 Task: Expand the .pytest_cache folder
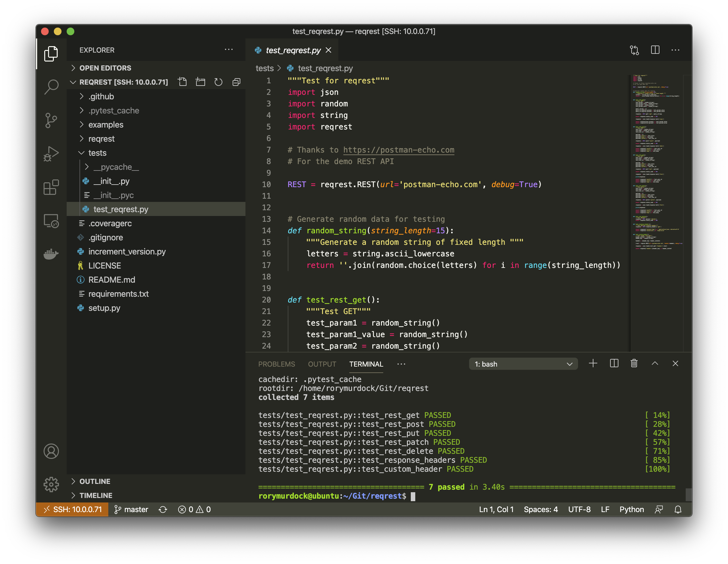[x=156, y=110]
